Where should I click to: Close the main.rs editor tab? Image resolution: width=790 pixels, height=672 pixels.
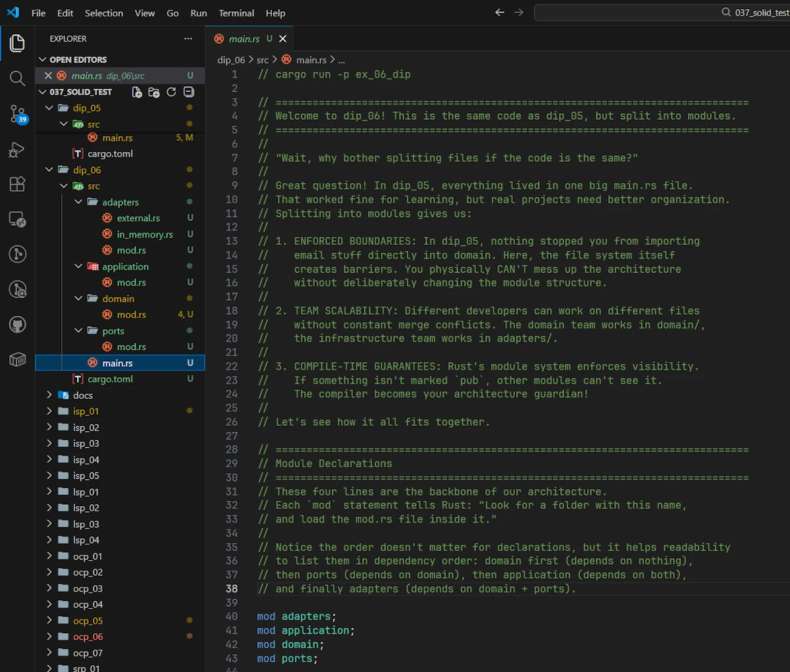tap(283, 39)
